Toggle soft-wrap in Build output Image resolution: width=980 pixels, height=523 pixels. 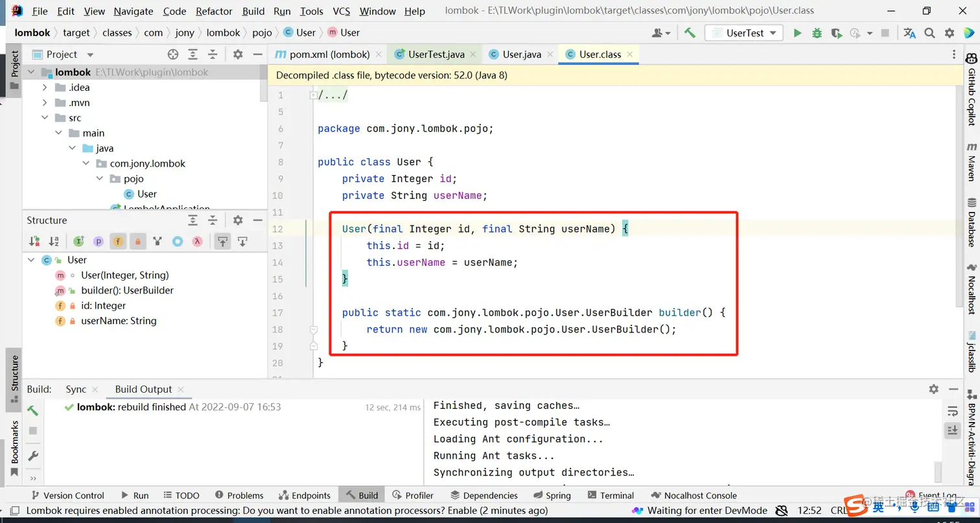(953, 411)
